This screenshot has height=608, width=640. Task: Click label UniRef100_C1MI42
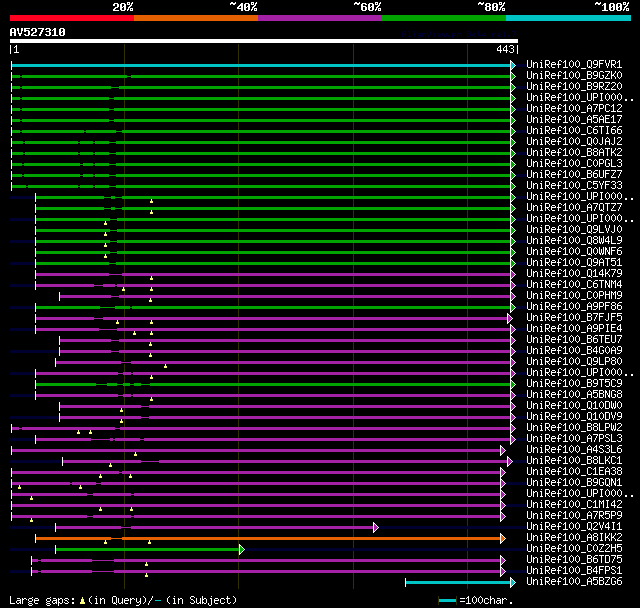point(574,505)
